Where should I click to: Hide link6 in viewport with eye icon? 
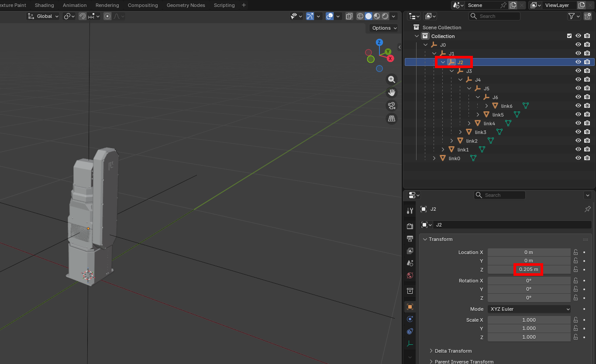578,106
